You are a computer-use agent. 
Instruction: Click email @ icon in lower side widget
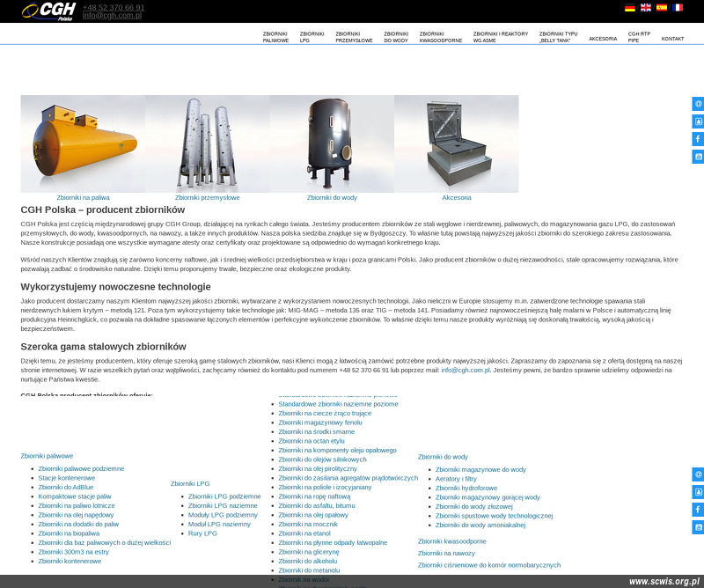click(x=698, y=474)
